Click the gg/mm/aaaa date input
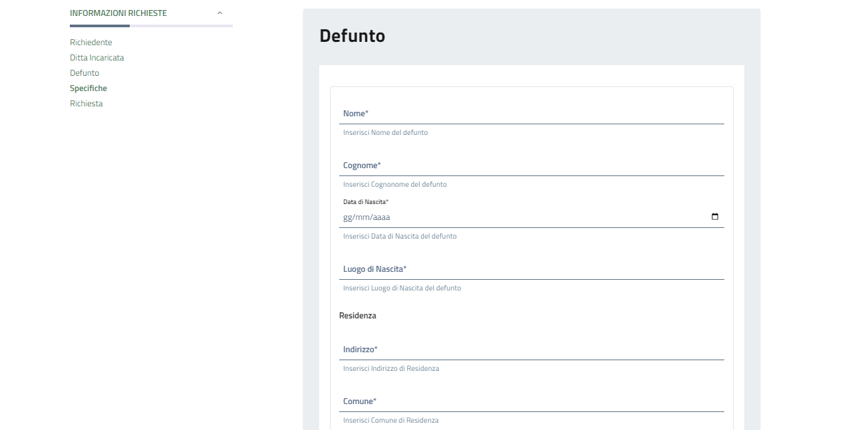Screen dimensions: 868x430 pos(519,217)
